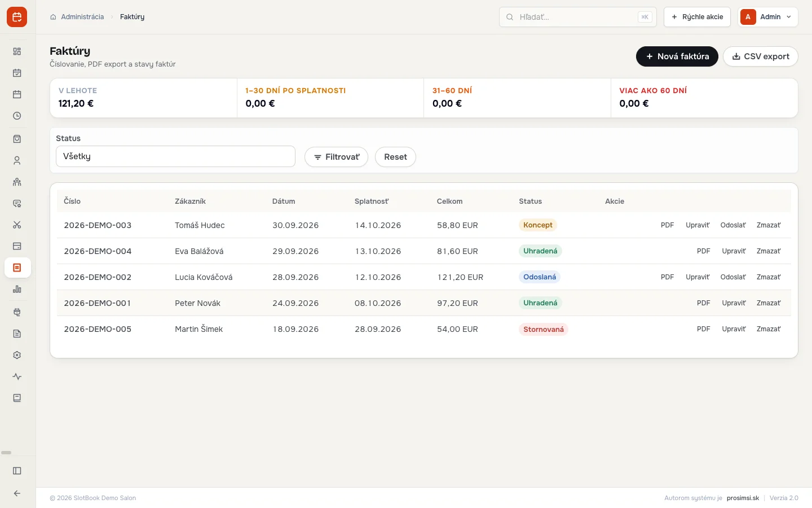Click PDF for invoice 2026-DEMO-001
812x508 pixels.
704,303
